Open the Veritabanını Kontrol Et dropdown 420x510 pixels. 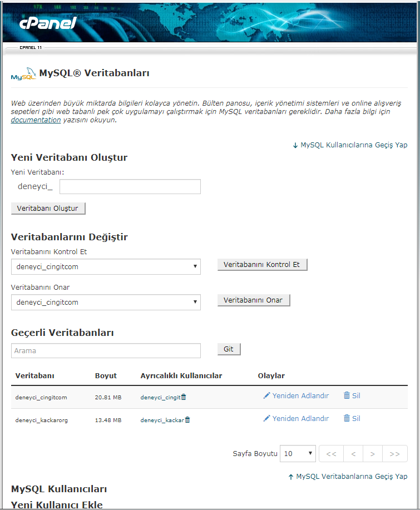coord(106,267)
